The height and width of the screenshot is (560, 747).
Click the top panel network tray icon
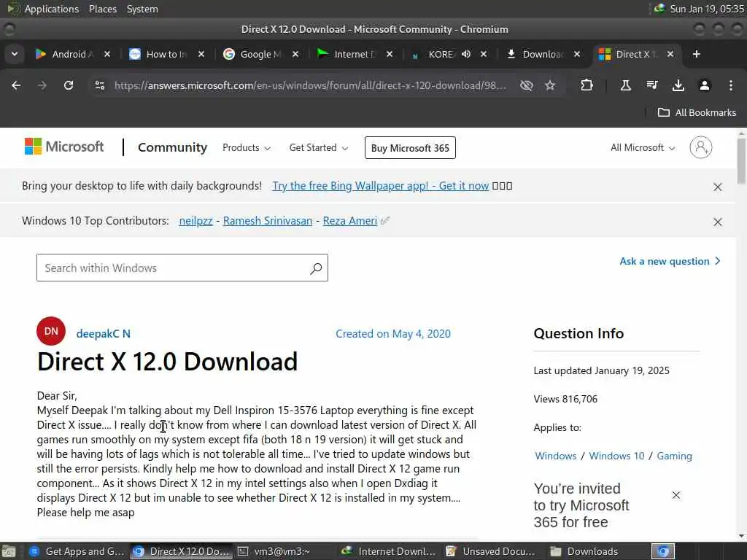click(659, 9)
